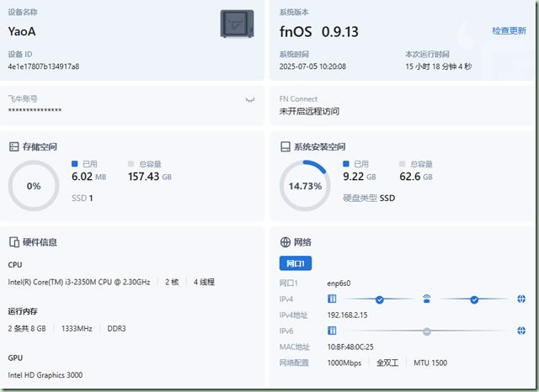This screenshot has height=392, width=539.
Task: Click the IPv6 device icon on the left
Action: (332, 331)
